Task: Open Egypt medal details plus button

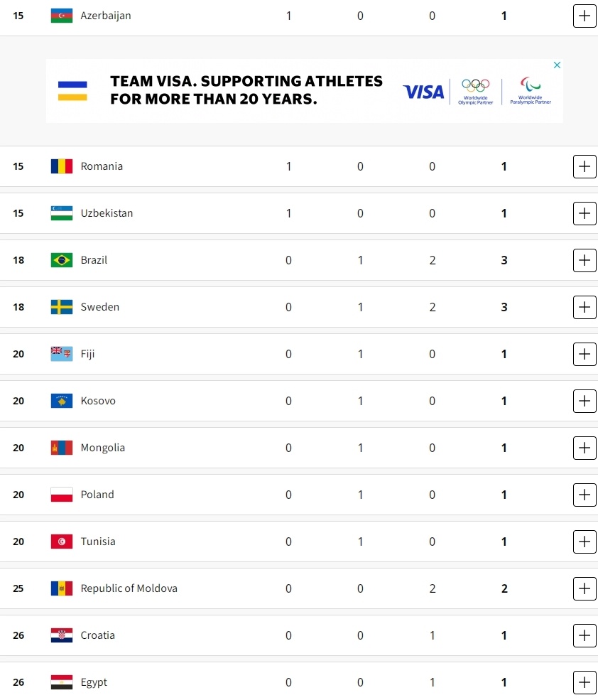Action: pos(585,682)
